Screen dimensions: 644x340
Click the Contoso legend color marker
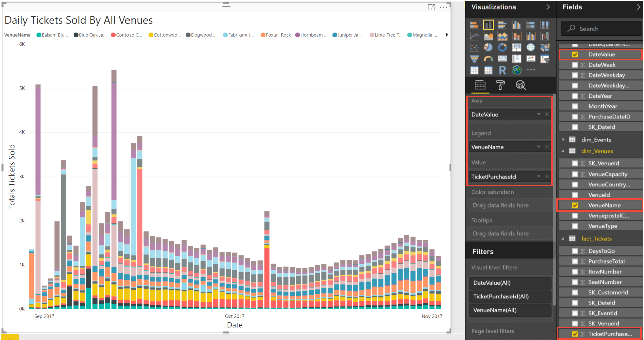pos(113,35)
